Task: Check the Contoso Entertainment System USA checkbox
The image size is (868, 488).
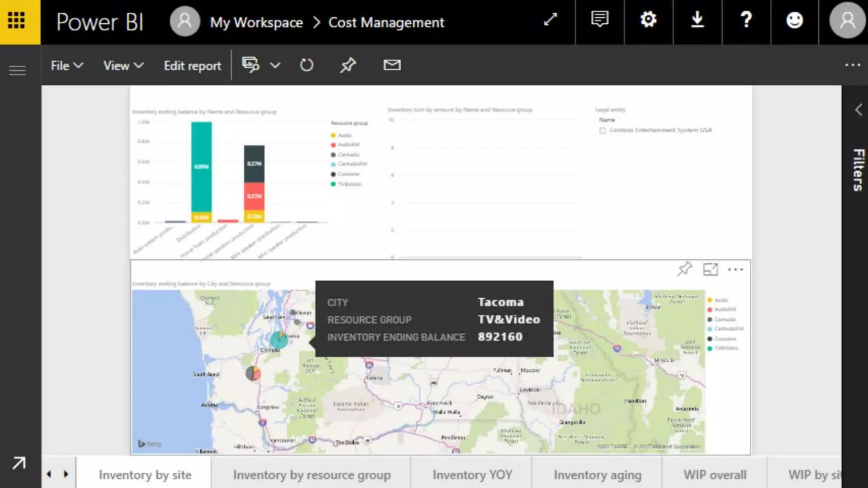Action: (603, 130)
